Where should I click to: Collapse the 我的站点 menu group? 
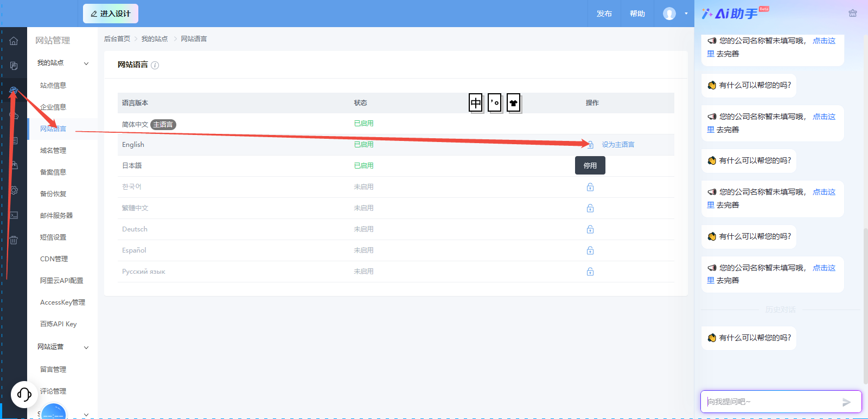pos(86,63)
